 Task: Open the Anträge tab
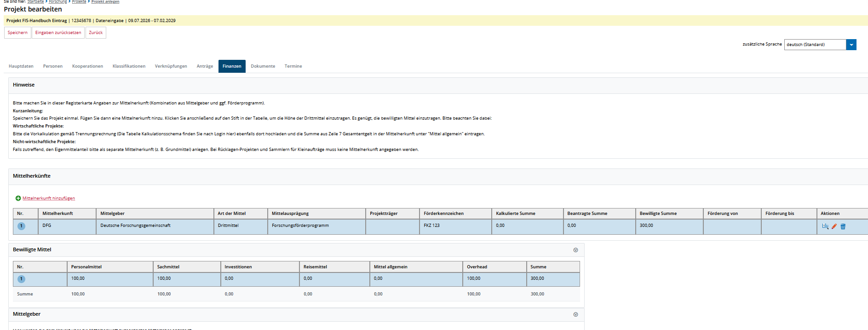pos(205,66)
